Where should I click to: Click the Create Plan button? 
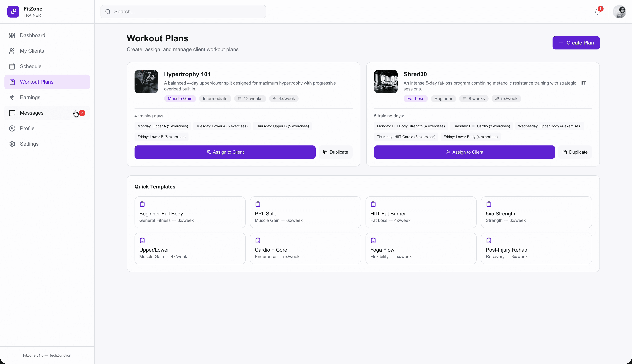click(x=576, y=43)
